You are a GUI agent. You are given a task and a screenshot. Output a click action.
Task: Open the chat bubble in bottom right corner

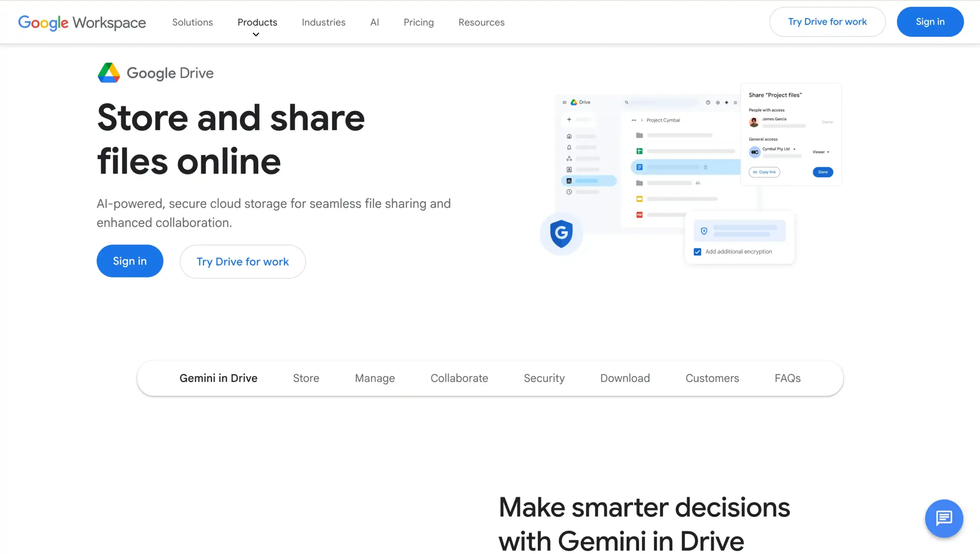944,518
